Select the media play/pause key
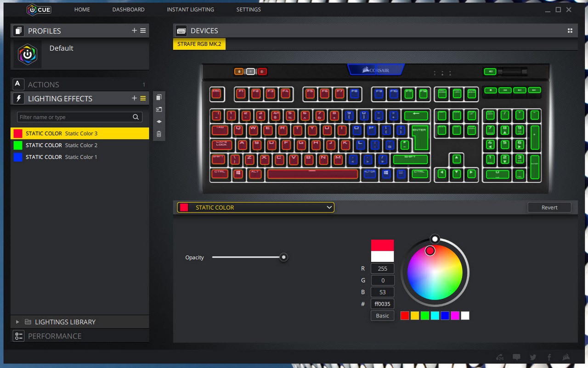Viewport: 588px width, 368px height. coord(520,90)
